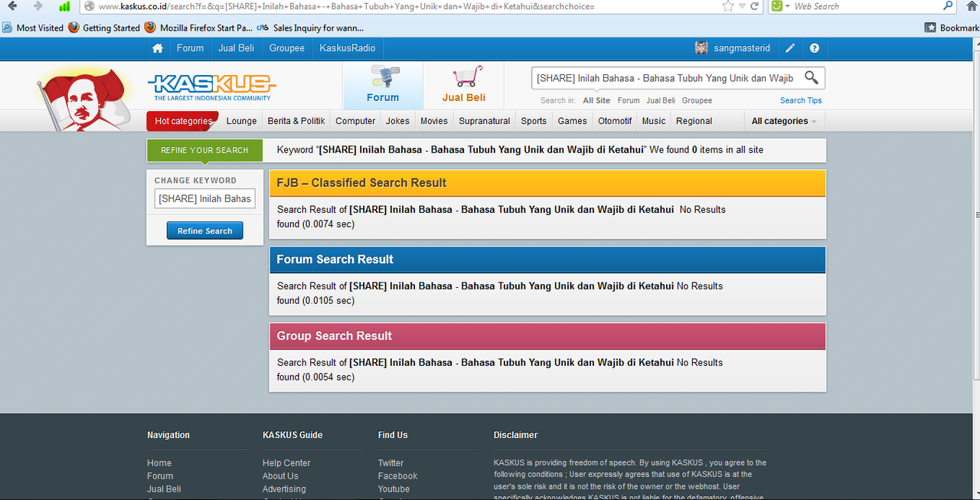Select All Site search scope
The image size is (980, 500).
tap(596, 100)
